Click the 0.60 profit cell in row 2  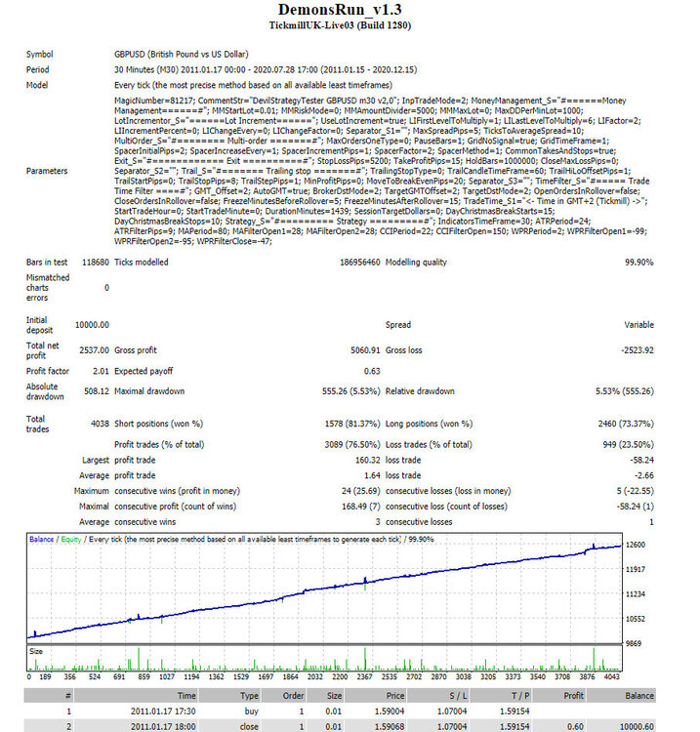(x=576, y=727)
